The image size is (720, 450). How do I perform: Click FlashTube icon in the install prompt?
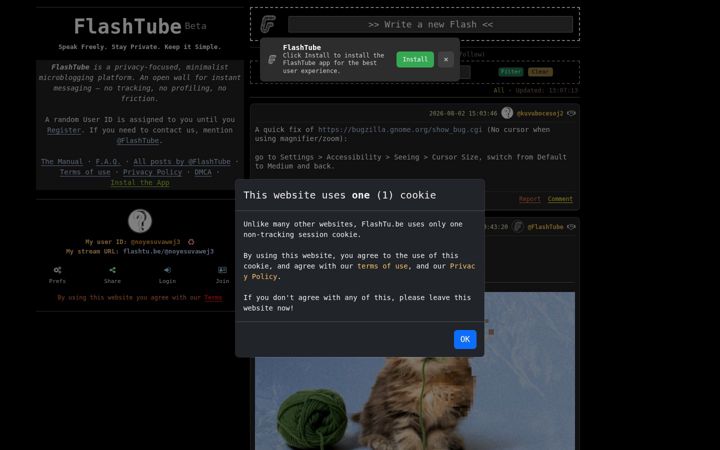click(272, 60)
